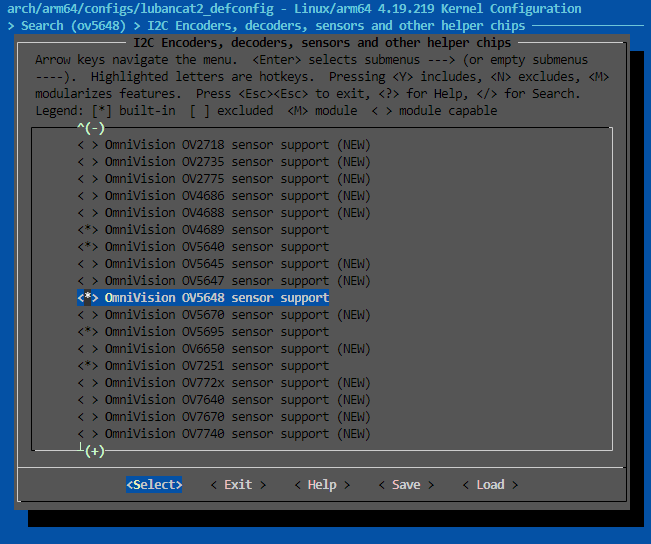Toggle the OV2735 sensor support option
Viewport: 651px width, 544px height.
tap(88, 162)
